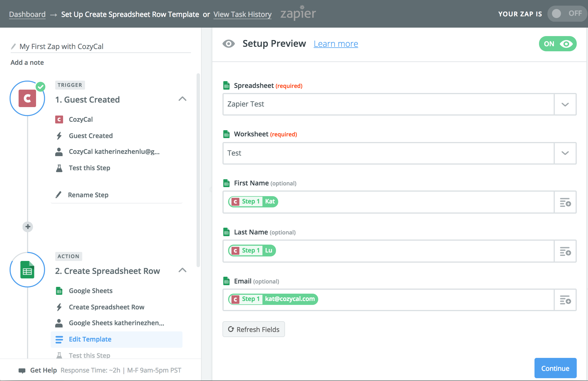Collapse the Create Spreadsheet Row section

(x=182, y=270)
